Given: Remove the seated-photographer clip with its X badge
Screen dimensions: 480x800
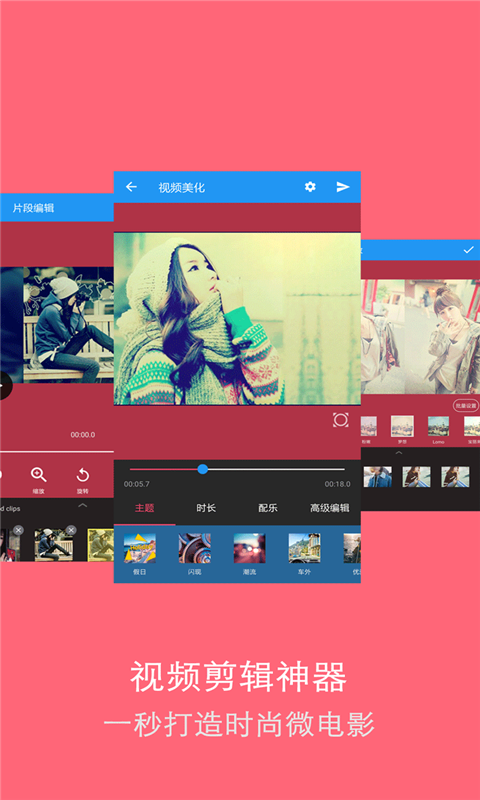Looking at the screenshot, I should [71, 530].
